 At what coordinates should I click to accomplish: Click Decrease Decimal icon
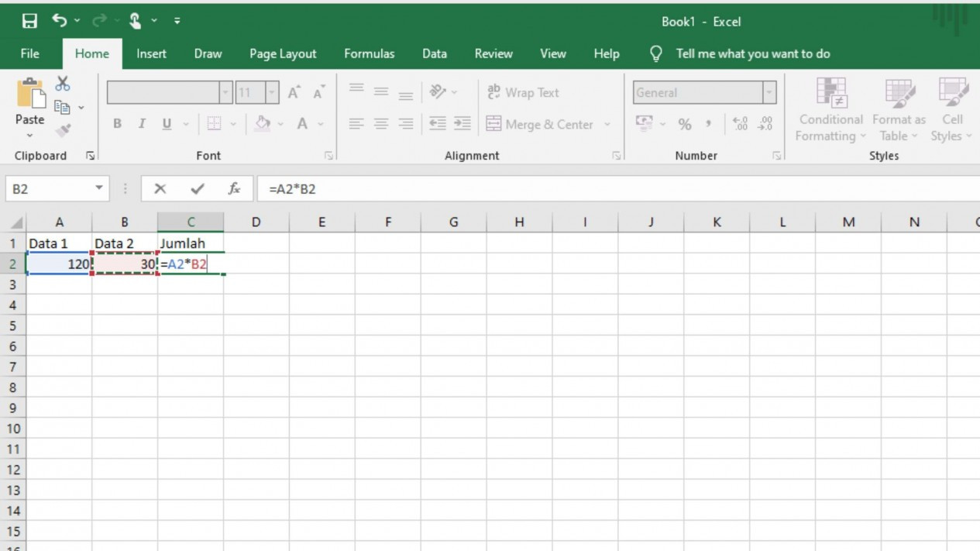[765, 124]
